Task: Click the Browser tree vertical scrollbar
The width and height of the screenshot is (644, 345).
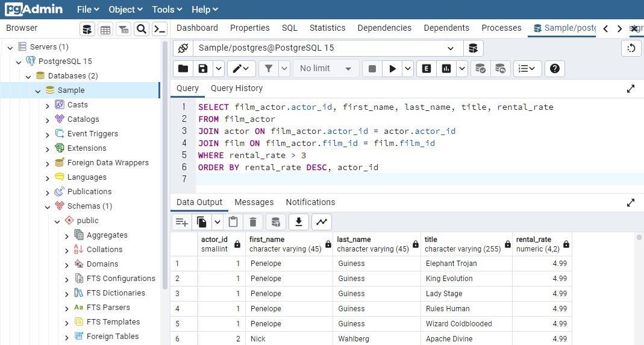Action: 164,165
